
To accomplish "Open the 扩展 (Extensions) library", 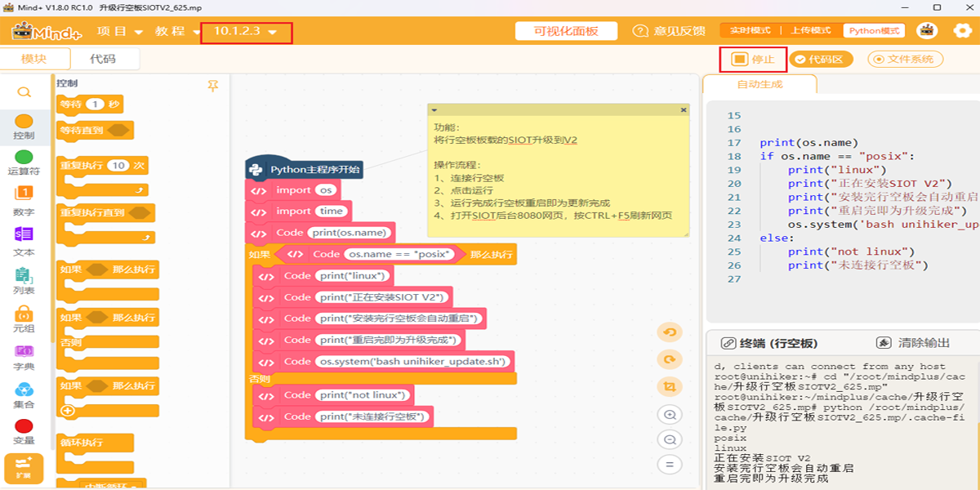I will (x=24, y=468).
